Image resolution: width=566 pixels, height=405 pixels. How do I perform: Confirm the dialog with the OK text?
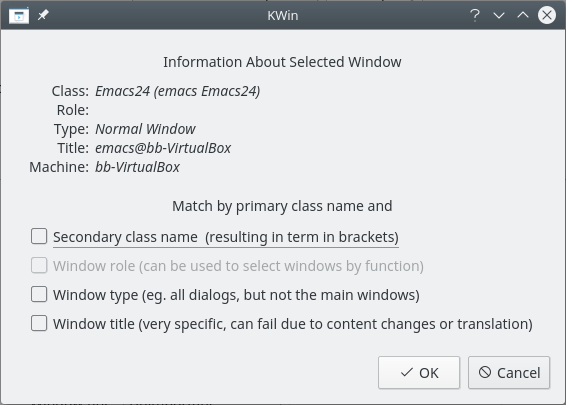point(429,373)
